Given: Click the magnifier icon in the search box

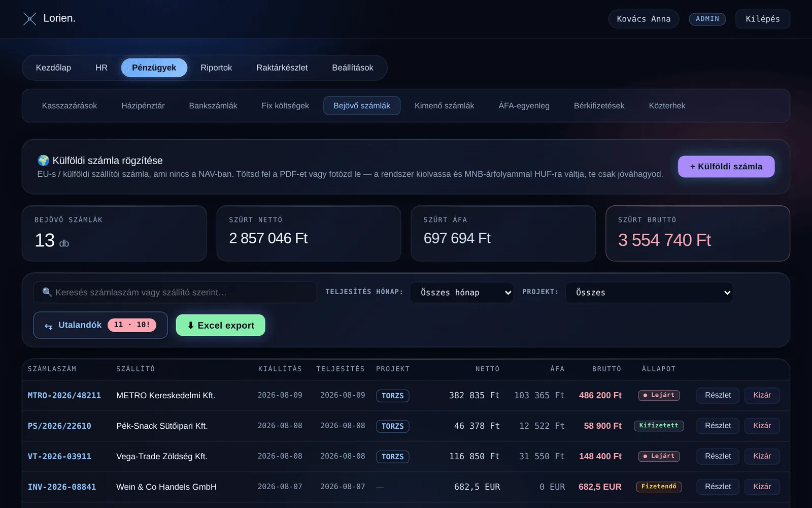Looking at the screenshot, I should (x=47, y=292).
